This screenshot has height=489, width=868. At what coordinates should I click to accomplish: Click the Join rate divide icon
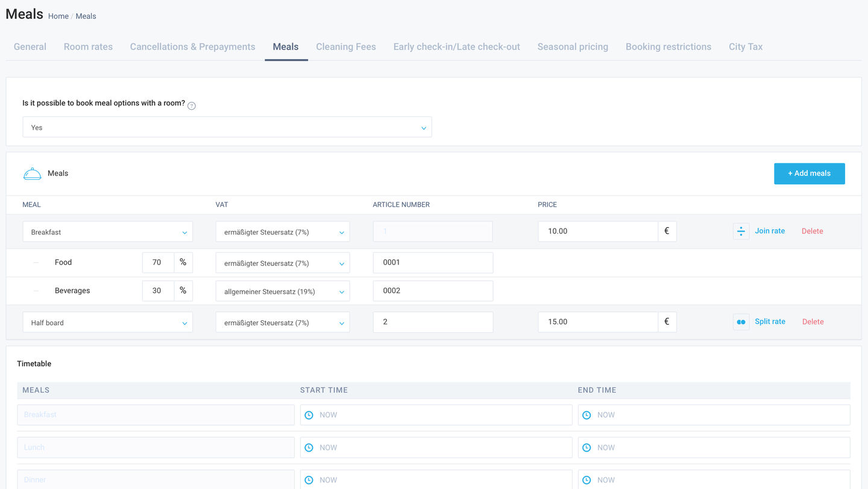(x=741, y=231)
